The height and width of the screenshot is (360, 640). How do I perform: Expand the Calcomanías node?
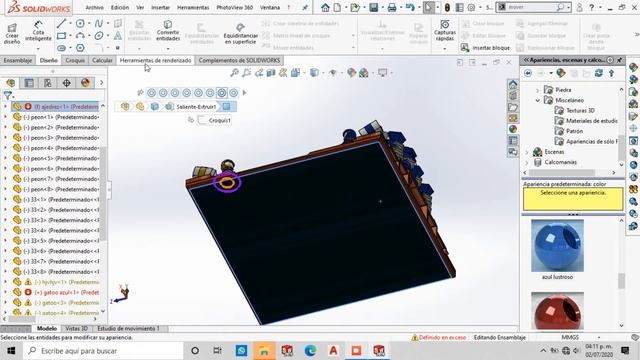(527, 162)
